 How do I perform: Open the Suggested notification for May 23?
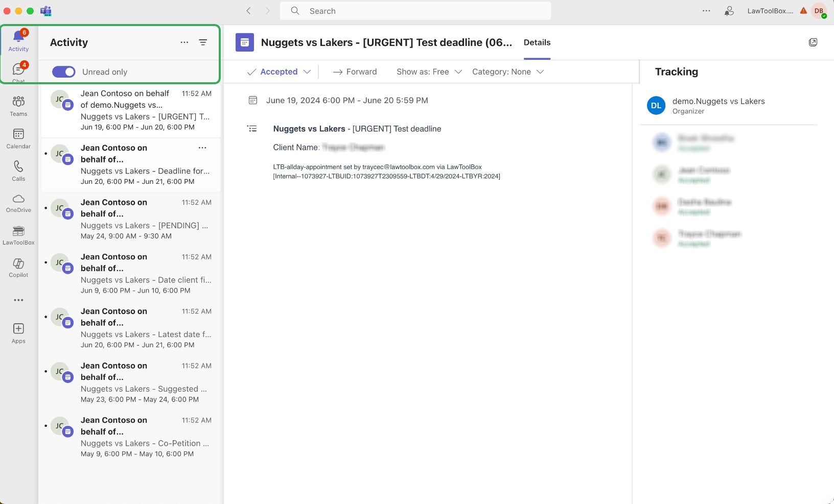click(131, 382)
